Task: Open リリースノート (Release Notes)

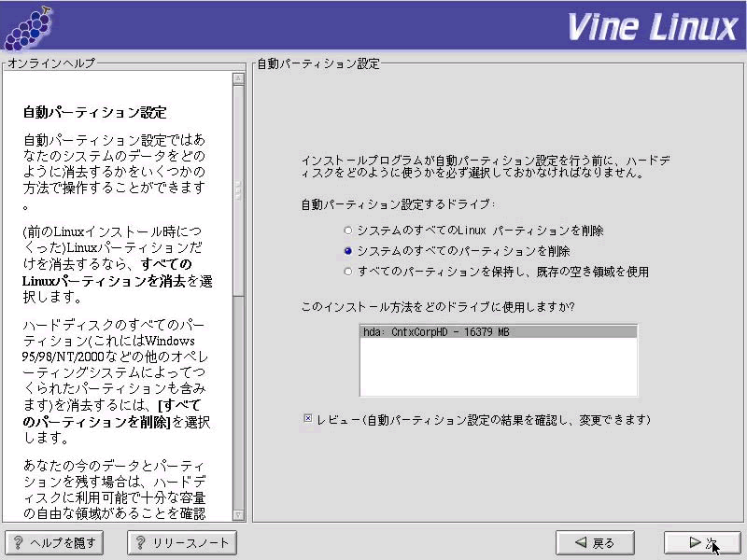Action: [x=182, y=542]
